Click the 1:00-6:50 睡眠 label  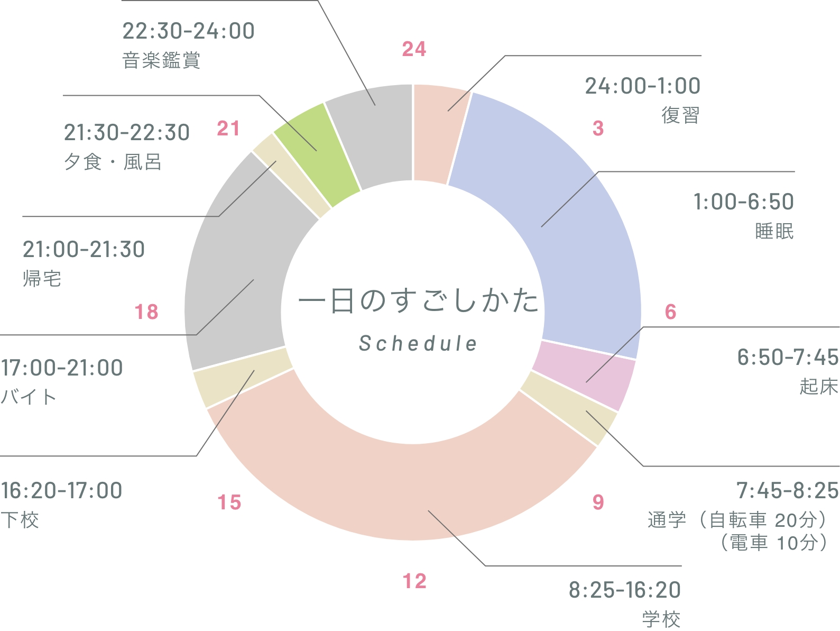pyautogui.click(x=743, y=216)
